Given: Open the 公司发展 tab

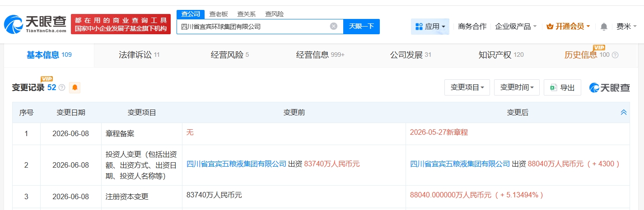Looking at the screenshot, I should (x=411, y=55).
